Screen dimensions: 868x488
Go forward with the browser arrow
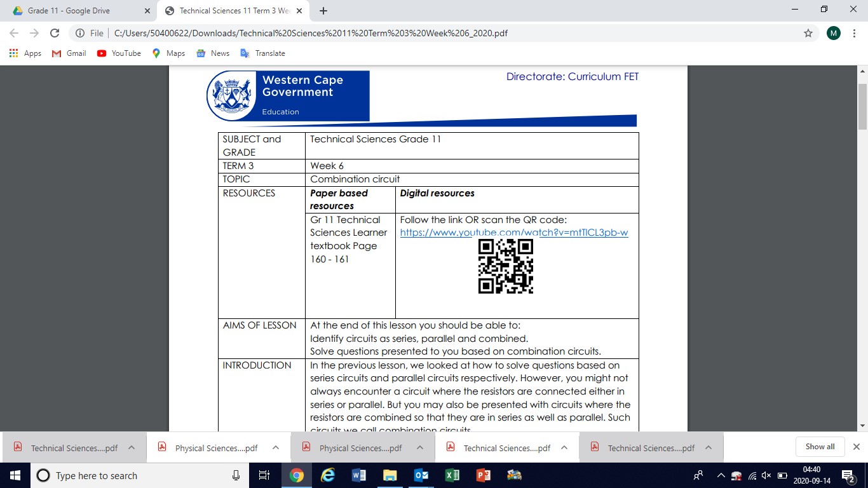click(34, 33)
